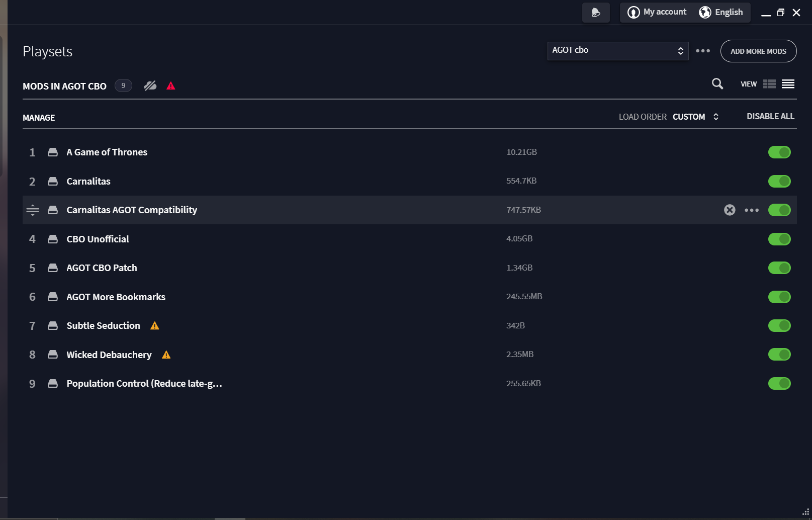Click the warning icon next to Subtle Seduction
The height and width of the screenshot is (520, 812).
click(x=155, y=326)
